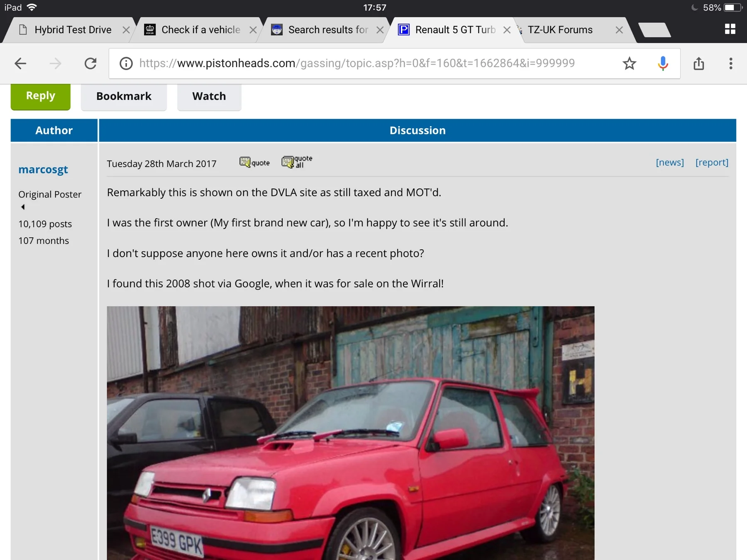Image resolution: width=747 pixels, height=560 pixels.
Task: Report this post via [report]
Action: click(712, 162)
